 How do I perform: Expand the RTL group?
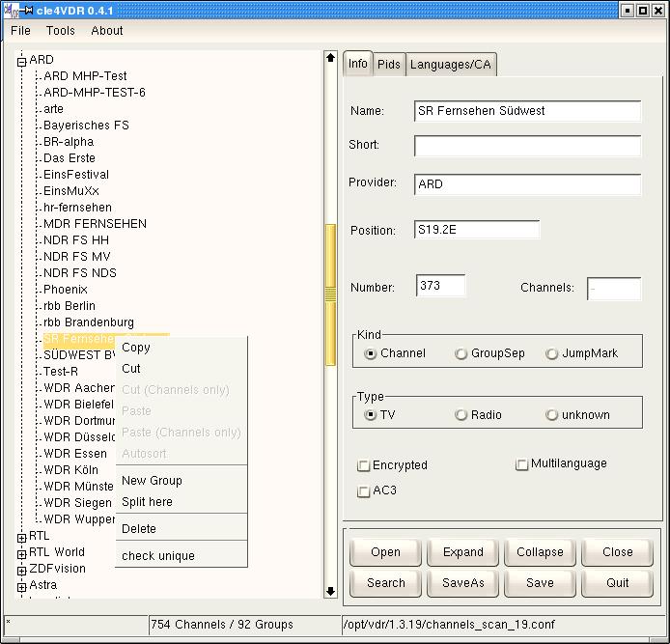click(21, 537)
